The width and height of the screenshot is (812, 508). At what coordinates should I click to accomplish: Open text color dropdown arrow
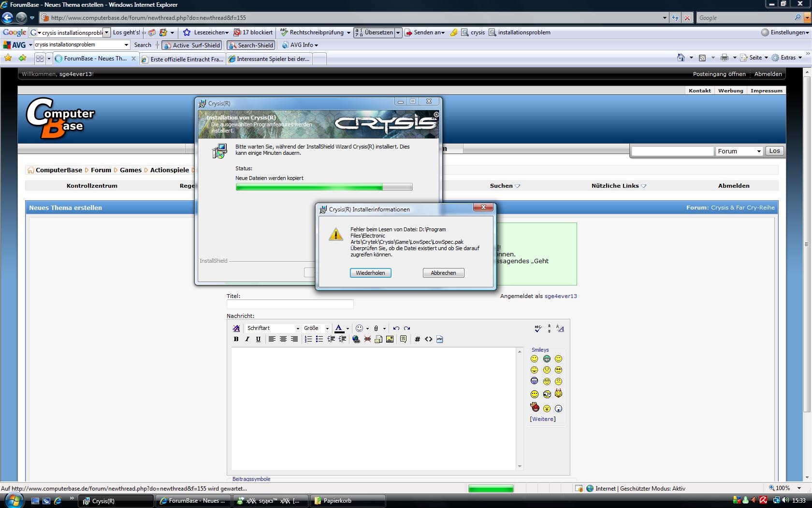[x=348, y=329]
